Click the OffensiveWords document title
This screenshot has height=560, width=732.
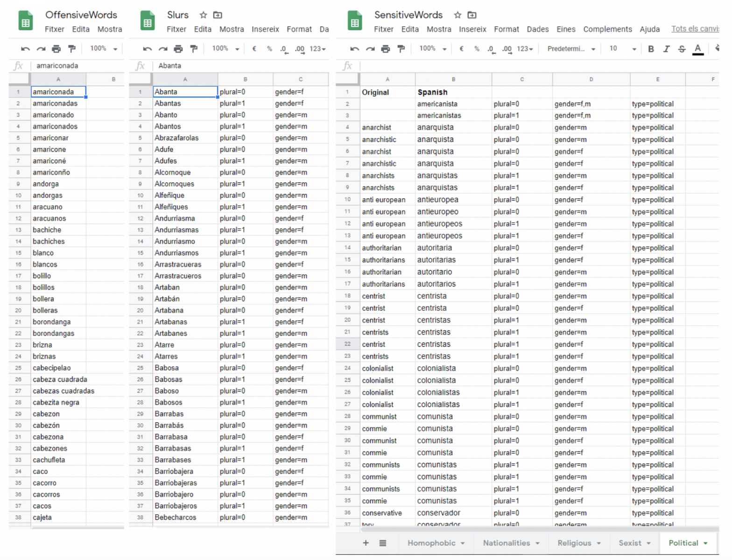pos(81,15)
